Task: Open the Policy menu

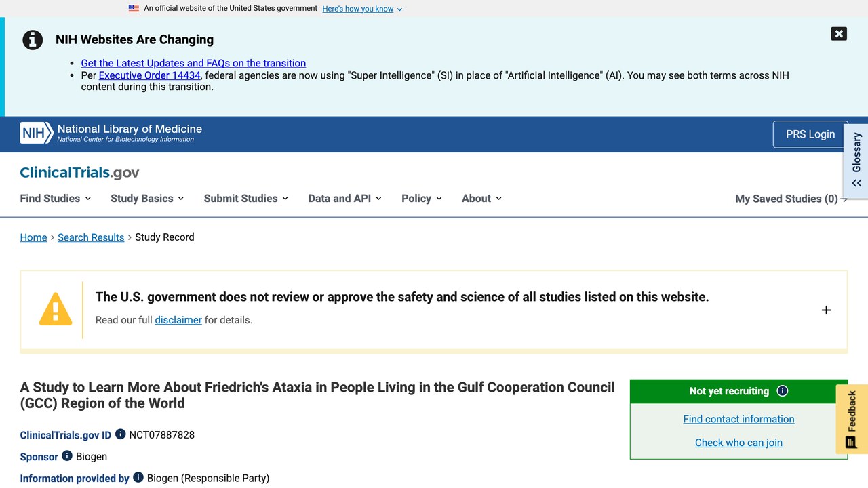Action: coord(421,198)
